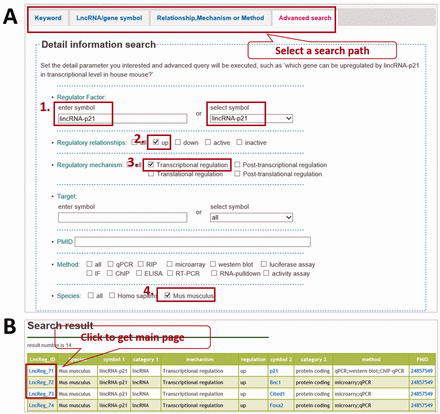Click the Regulator Factor enter symbol field
This screenshot has height=414, width=440.
click(x=122, y=118)
